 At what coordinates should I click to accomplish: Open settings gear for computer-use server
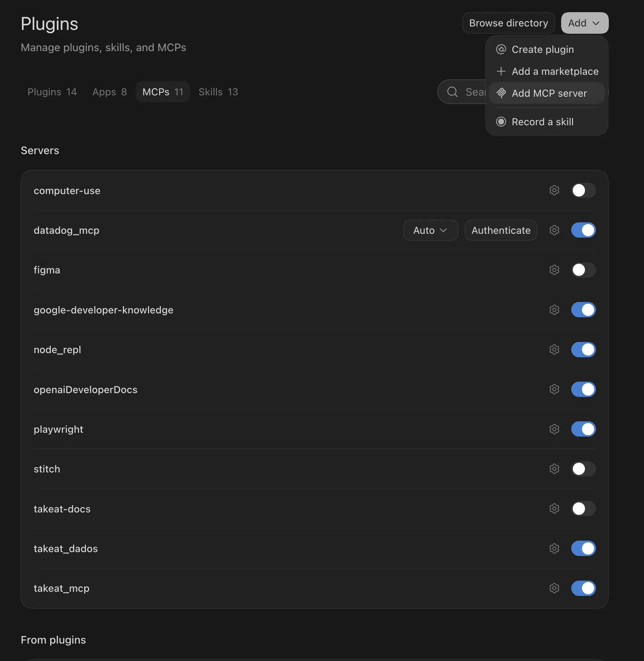(x=554, y=190)
